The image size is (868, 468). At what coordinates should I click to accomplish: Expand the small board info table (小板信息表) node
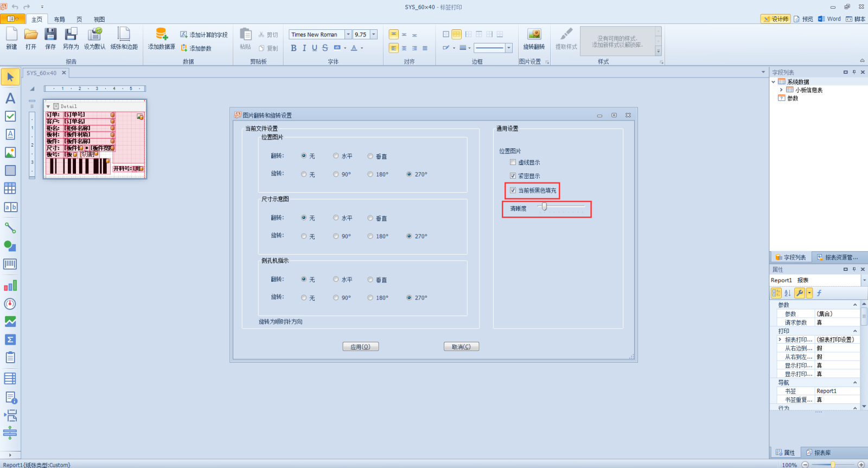tap(781, 90)
